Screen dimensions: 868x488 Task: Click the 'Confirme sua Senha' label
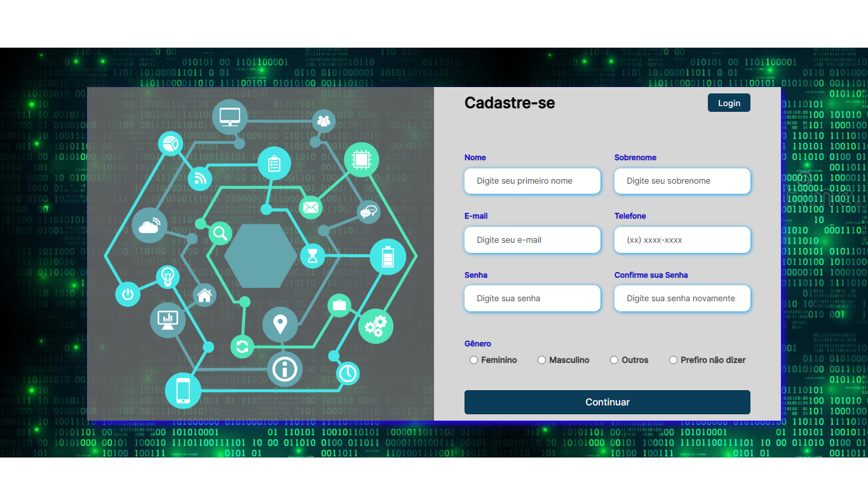click(651, 275)
